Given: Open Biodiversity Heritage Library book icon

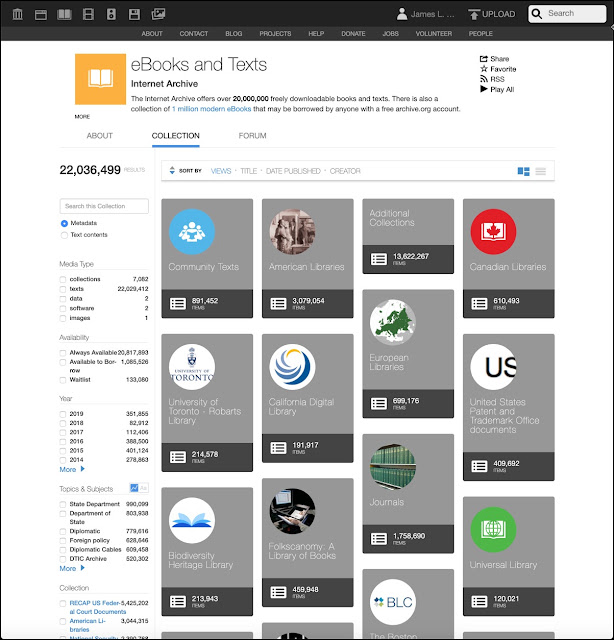Looking at the screenshot, I should point(192,520).
